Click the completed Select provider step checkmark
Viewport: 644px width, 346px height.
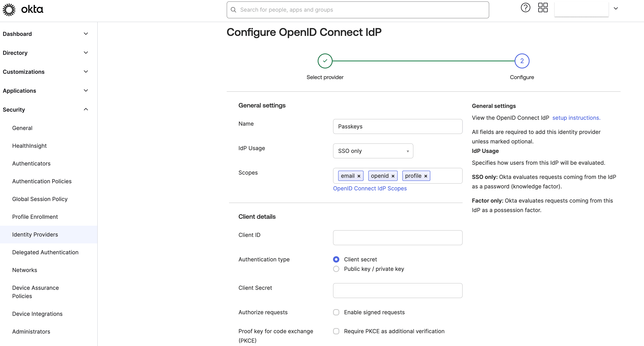[x=325, y=61]
